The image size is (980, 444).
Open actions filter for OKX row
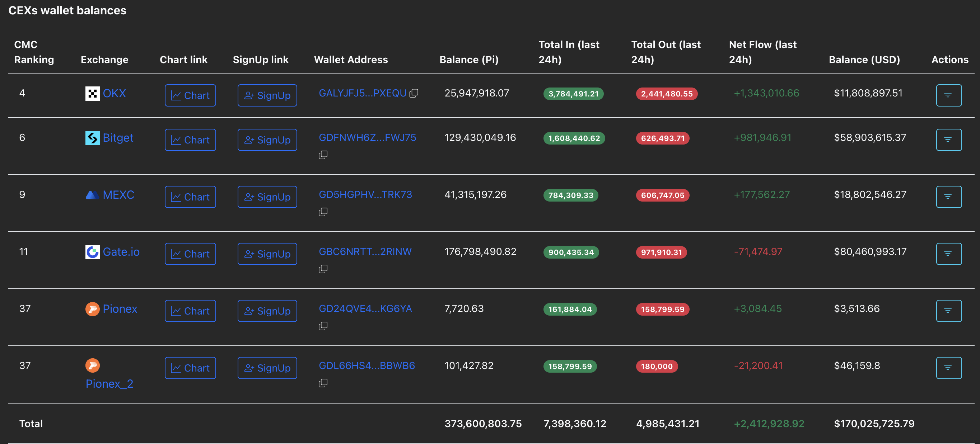(x=948, y=95)
